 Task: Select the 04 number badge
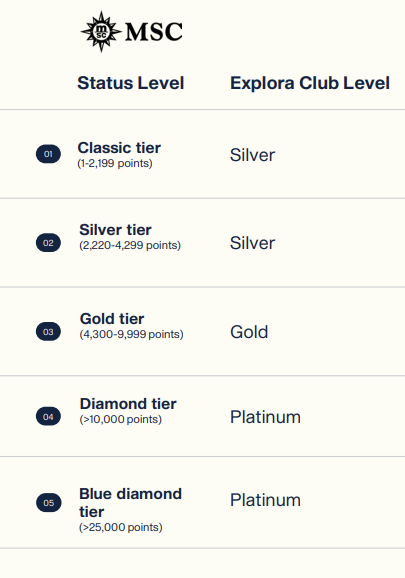coord(48,417)
